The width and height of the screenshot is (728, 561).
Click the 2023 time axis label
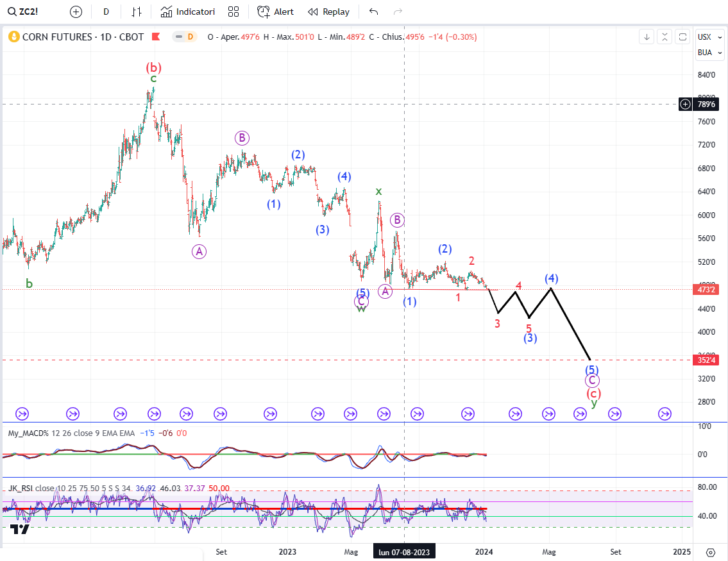287,552
